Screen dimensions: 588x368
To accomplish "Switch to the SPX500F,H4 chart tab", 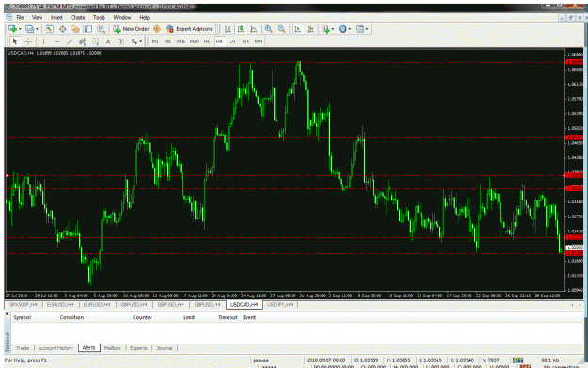I will pyautogui.click(x=24, y=305).
